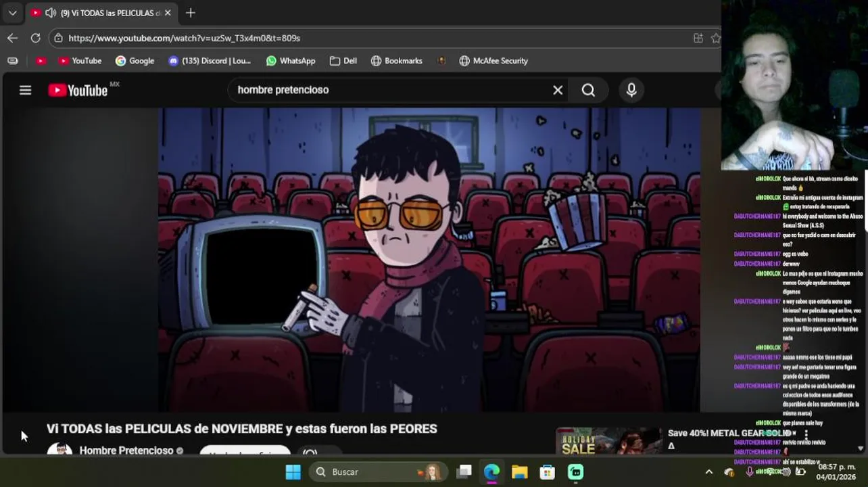Open the Holiday Sale ad thumbnail
This screenshot has height=487, width=868.
click(608, 442)
